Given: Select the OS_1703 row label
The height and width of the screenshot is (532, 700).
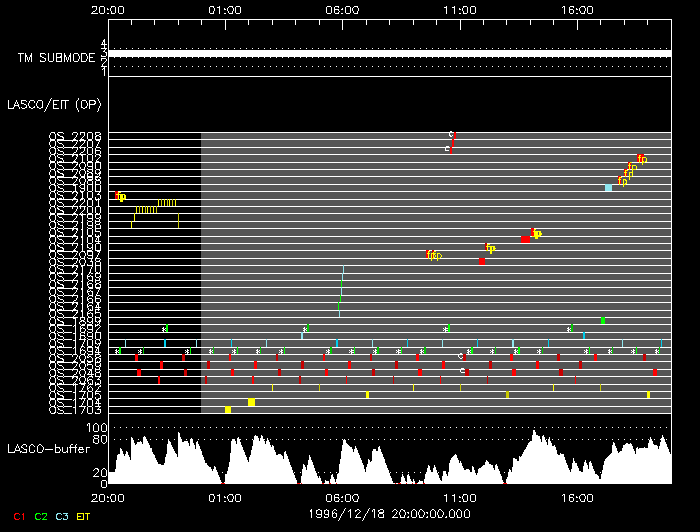Looking at the screenshot, I should pos(74,410).
